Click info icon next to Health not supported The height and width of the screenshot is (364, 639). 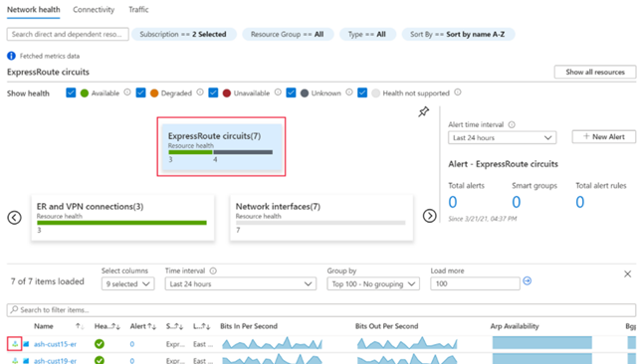pos(458,92)
